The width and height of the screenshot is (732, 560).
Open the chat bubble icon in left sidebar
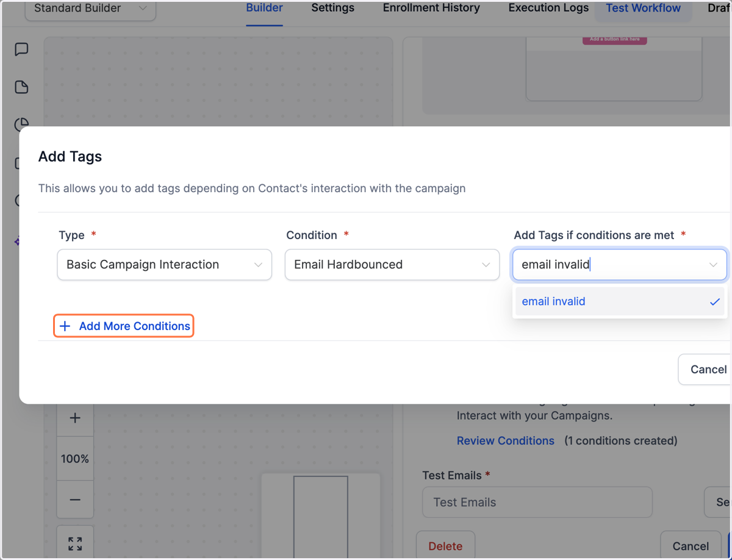21,49
